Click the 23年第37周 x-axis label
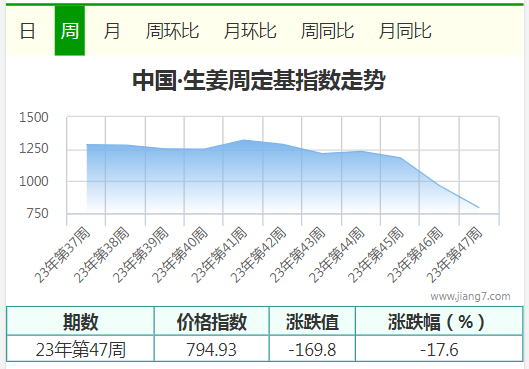The image size is (529, 369). (x=62, y=255)
